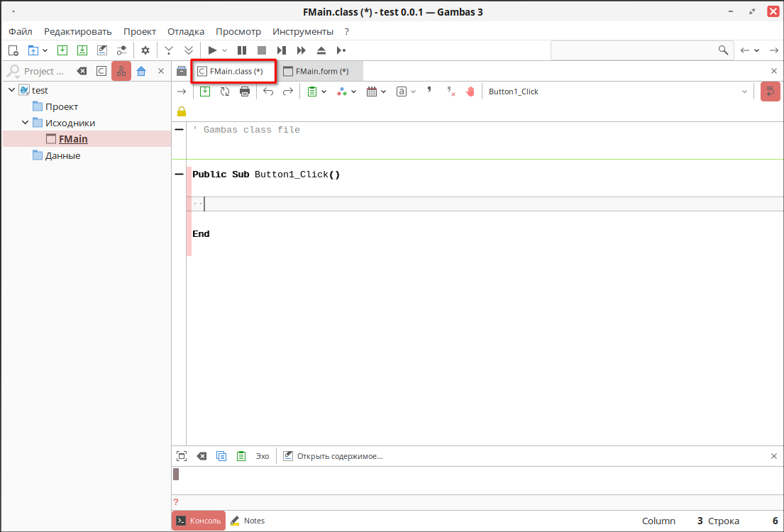Viewport: 784px width, 532px height.
Task: Toggle the Консоль panel button
Action: 199,521
